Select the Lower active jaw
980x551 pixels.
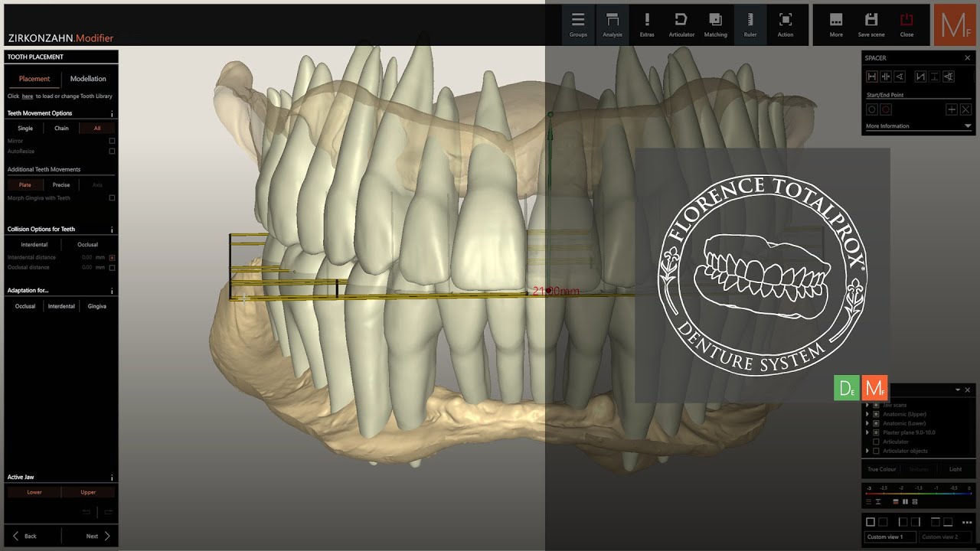pos(34,492)
